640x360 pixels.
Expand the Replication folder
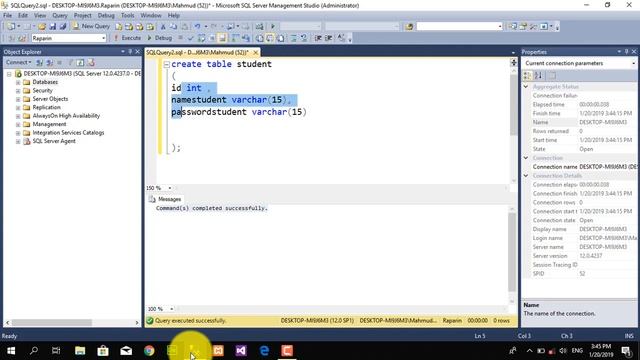[18, 107]
